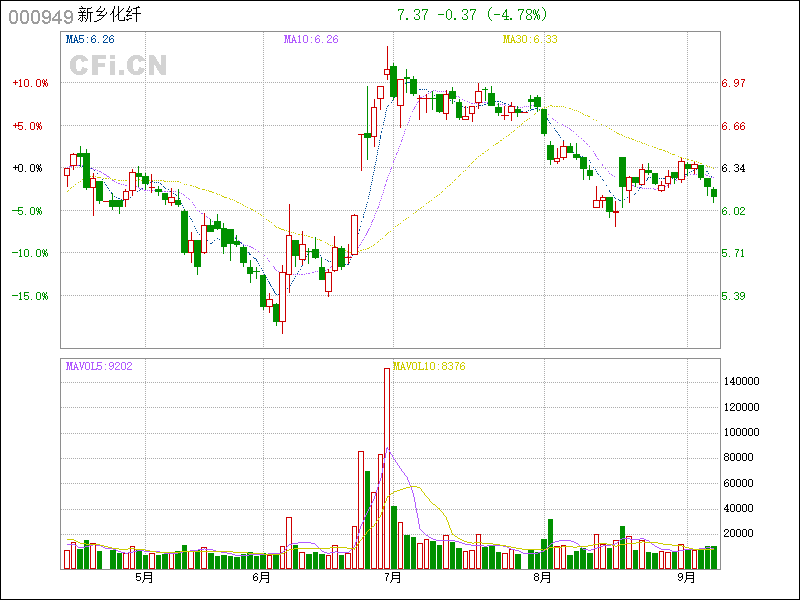Click the 9月 date axis marker

tap(686, 577)
